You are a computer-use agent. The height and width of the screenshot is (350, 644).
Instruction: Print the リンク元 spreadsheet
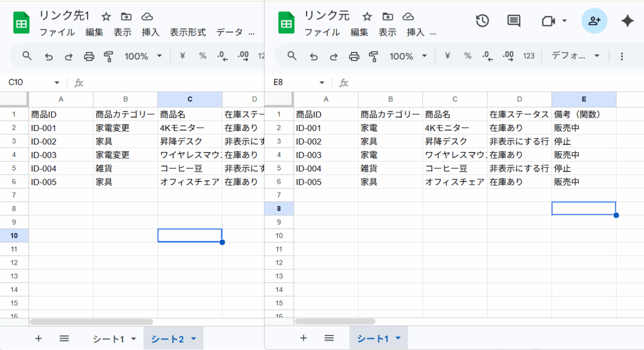coord(354,56)
